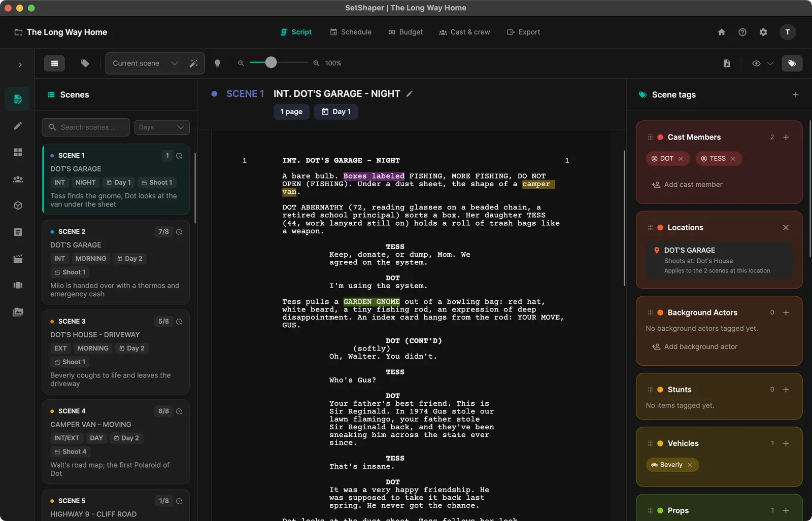Add new scene tag category plus
Screen dimensions: 812x521
pyautogui.click(x=795, y=95)
